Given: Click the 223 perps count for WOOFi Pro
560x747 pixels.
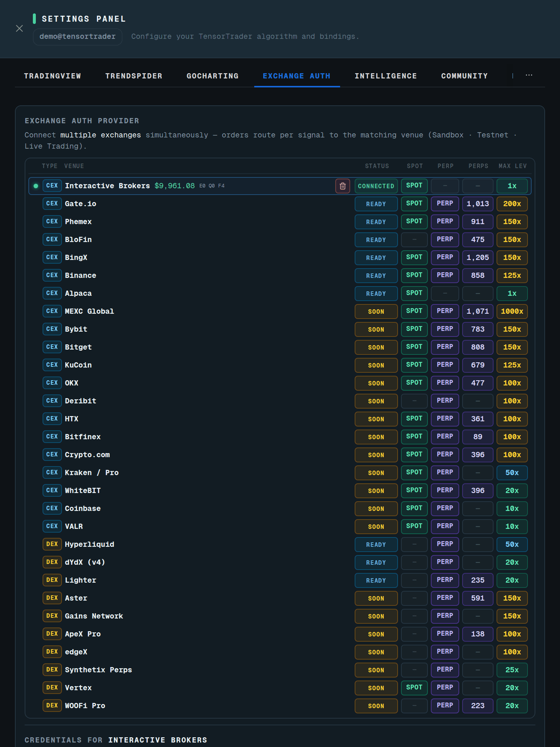Looking at the screenshot, I should (x=478, y=706).
